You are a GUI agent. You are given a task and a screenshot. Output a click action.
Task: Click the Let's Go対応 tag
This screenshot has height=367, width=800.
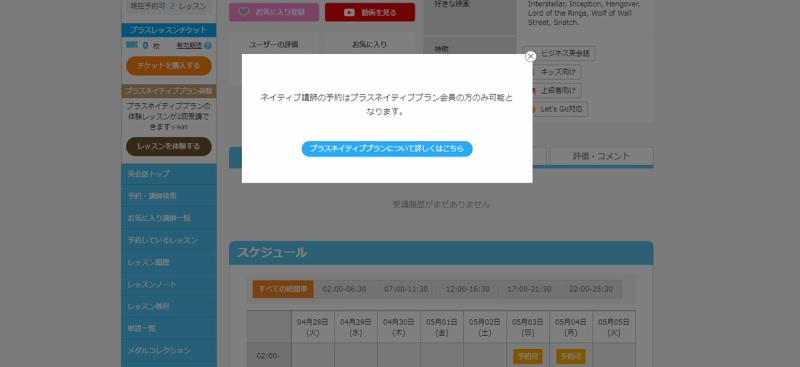556,109
